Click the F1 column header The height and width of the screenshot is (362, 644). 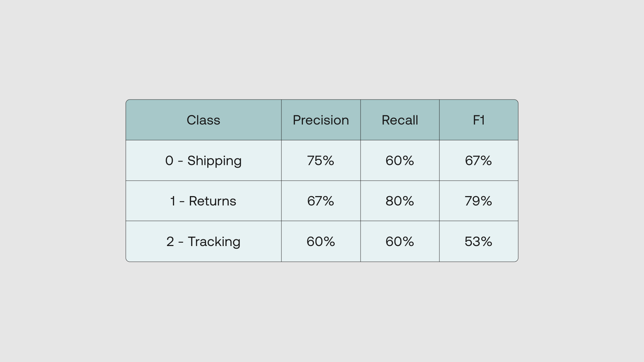tap(479, 120)
